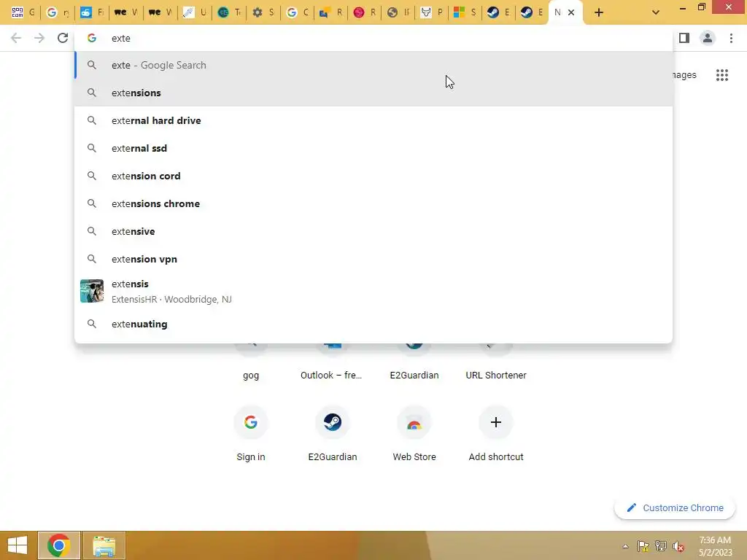Image resolution: width=747 pixels, height=560 pixels.
Task: Select the 'extensive' suggestion
Action: (x=373, y=231)
